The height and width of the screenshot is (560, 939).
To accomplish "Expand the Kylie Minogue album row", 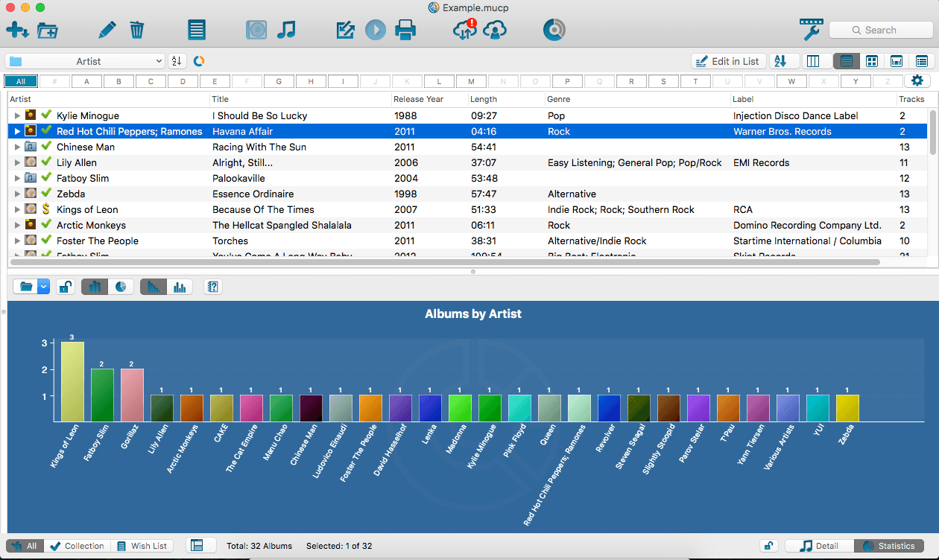I will (x=17, y=115).
